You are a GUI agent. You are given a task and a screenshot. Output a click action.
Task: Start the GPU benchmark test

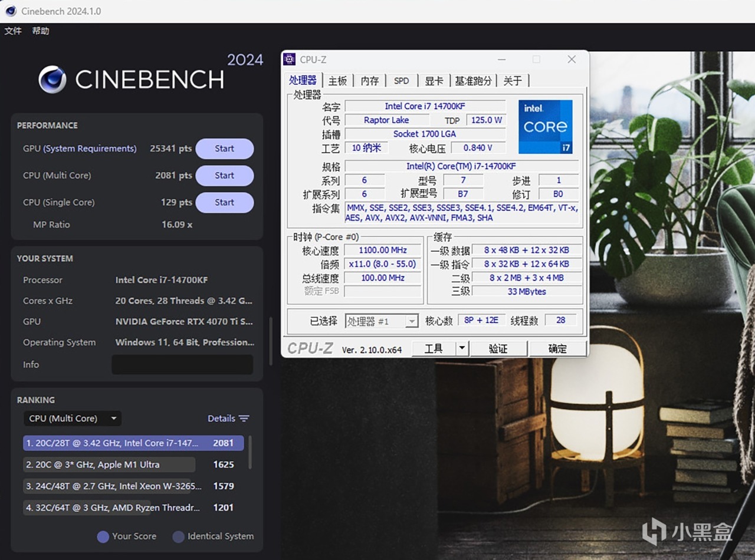pos(224,149)
